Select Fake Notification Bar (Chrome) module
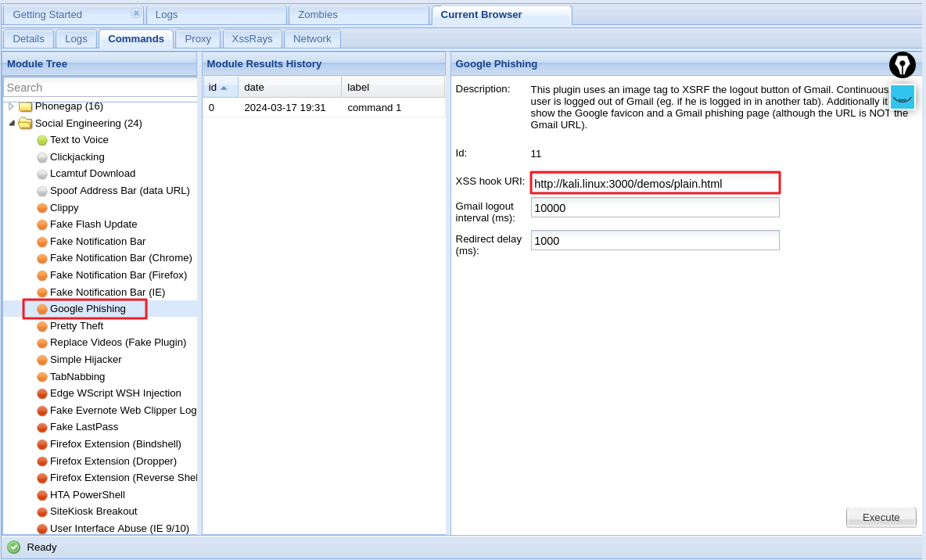The height and width of the screenshot is (560, 926). click(121, 258)
